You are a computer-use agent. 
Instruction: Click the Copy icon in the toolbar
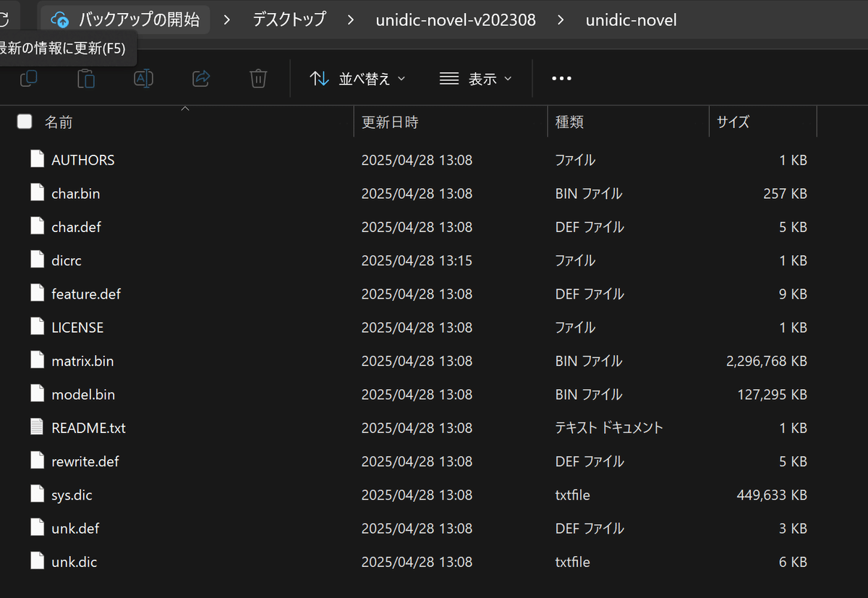pyautogui.click(x=29, y=78)
